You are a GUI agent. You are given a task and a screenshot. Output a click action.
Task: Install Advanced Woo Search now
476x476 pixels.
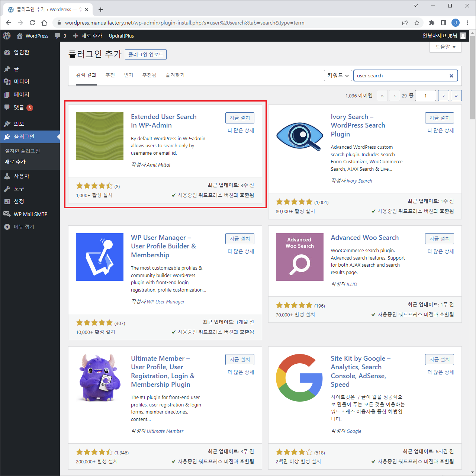[x=440, y=239]
